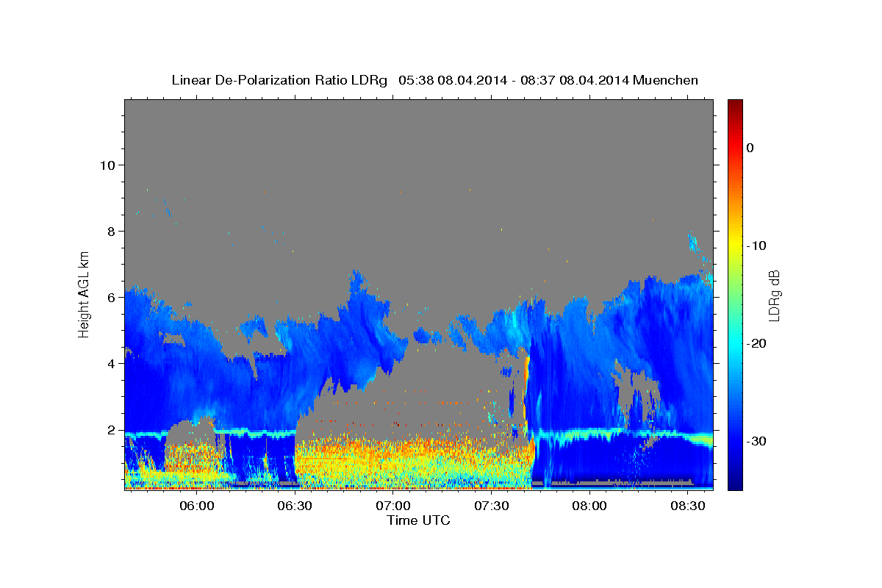Image resolution: width=882 pixels, height=588 pixels.
Task: Click the height tick label 2
Action: (111, 430)
